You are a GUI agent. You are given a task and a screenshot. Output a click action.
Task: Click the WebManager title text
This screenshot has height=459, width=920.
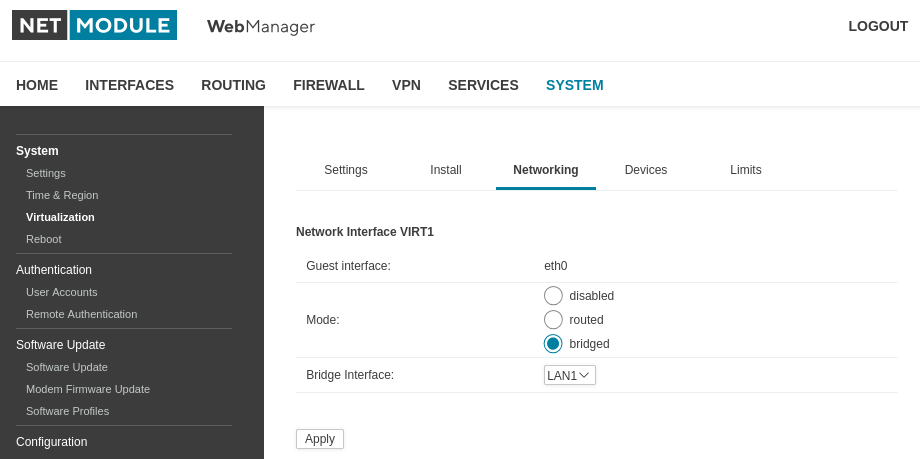tap(261, 26)
